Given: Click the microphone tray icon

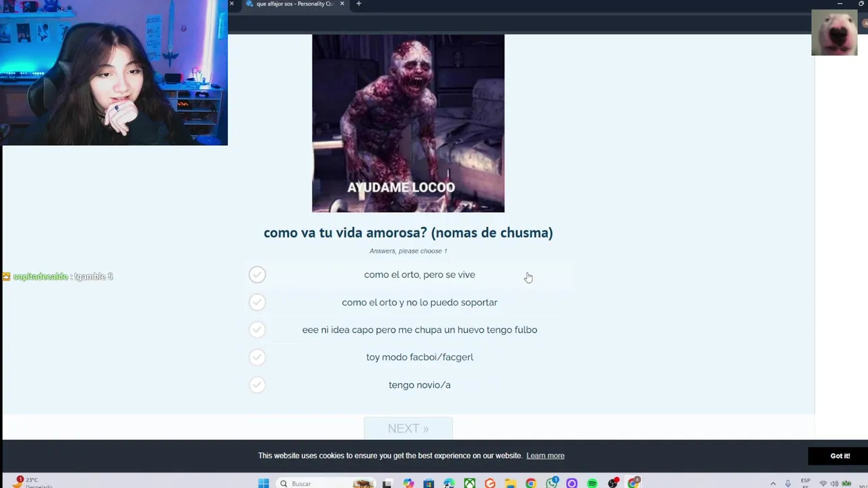Looking at the screenshot, I should coord(788,483).
